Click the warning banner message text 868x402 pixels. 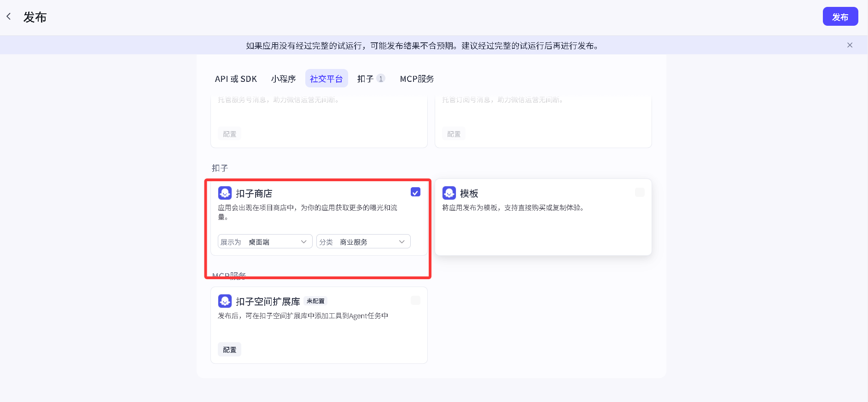[x=423, y=46]
